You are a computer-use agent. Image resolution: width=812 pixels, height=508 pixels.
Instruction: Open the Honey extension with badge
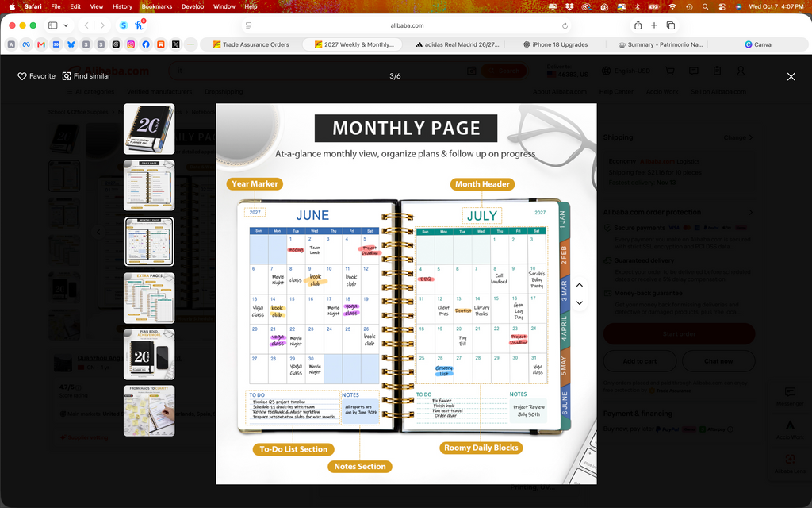point(140,25)
